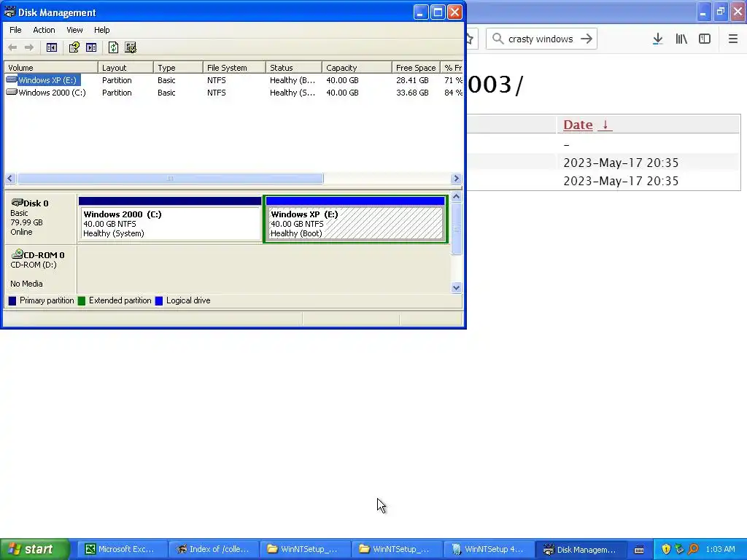This screenshot has height=560, width=747.
Task: Click the Extended partition green legend swatch
Action: 82,301
